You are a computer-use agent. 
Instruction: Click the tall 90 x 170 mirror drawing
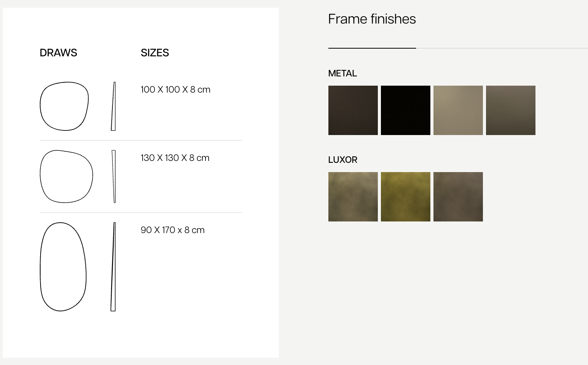pos(63,267)
